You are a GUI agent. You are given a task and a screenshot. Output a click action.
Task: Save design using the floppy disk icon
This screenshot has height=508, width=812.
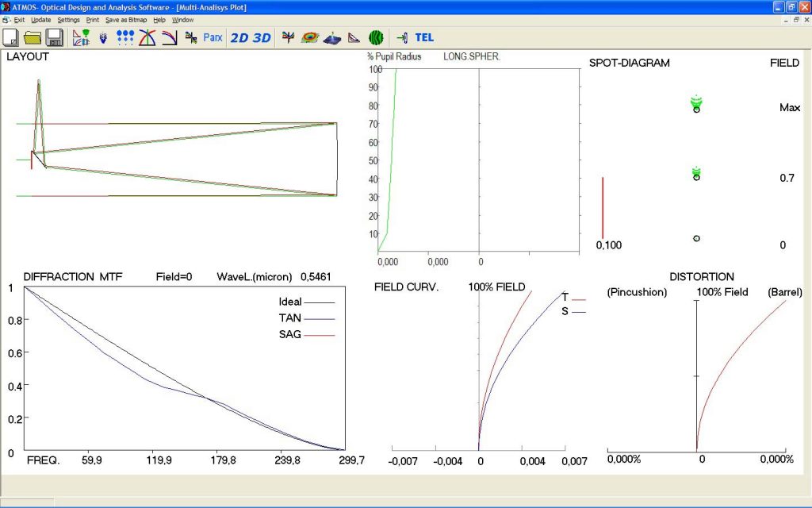coord(54,37)
